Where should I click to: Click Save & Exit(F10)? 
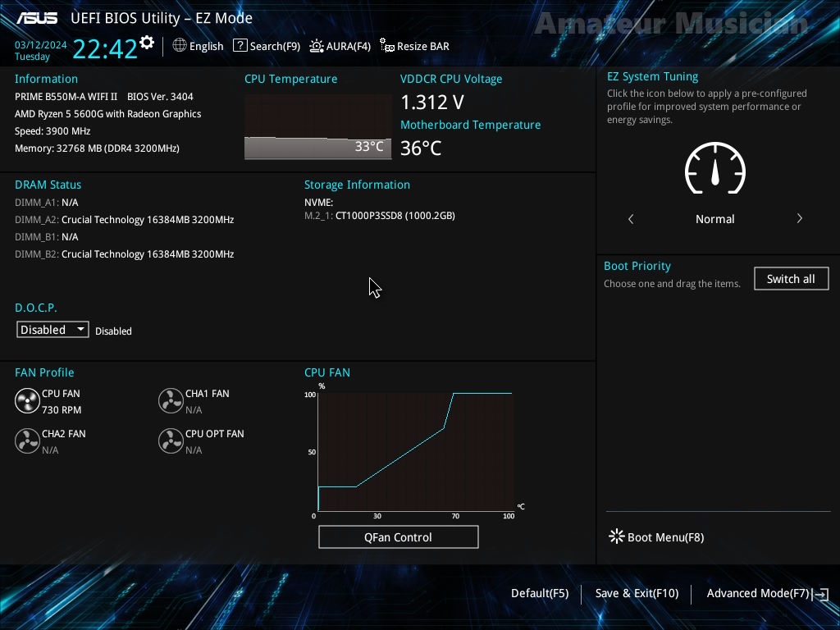point(637,593)
